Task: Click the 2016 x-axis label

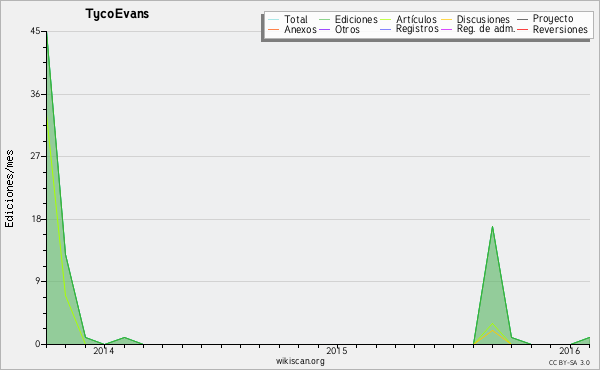Action: (570, 350)
